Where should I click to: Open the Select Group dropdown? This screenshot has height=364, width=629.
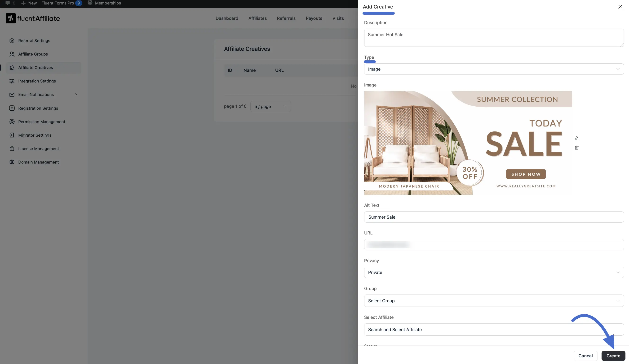pos(493,301)
